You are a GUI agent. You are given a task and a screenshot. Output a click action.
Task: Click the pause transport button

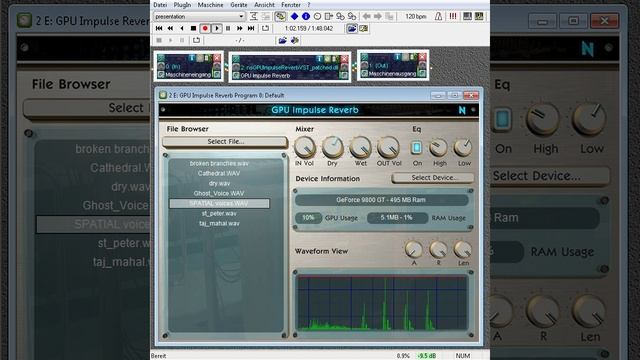(x=228, y=28)
